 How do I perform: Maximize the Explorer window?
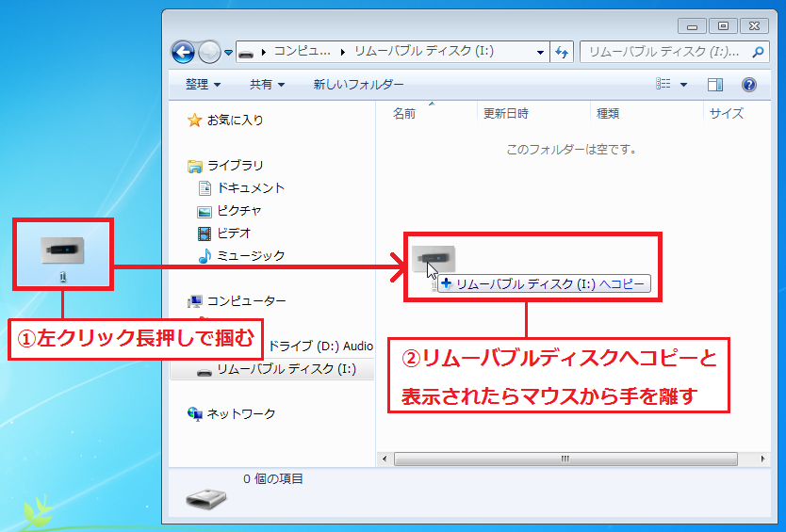(x=723, y=26)
